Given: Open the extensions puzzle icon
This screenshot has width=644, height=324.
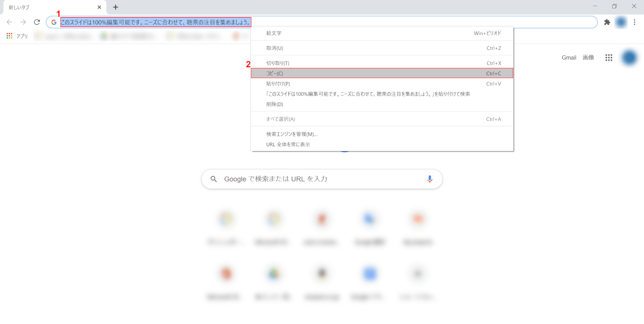Looking at the screenshot, I should [x=607, y=22].
